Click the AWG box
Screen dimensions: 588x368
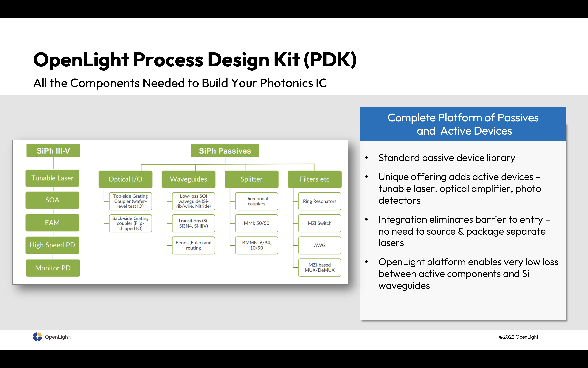tap(320, 245)
